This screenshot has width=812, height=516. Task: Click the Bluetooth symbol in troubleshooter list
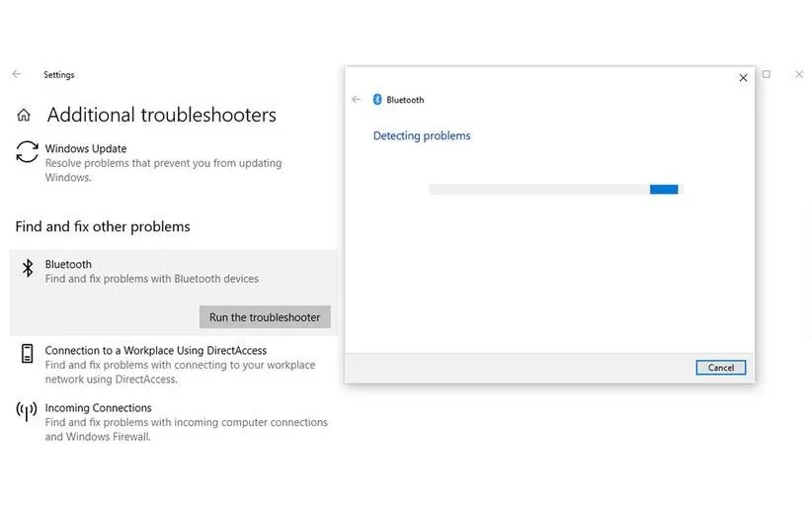(x=28, y=268)
